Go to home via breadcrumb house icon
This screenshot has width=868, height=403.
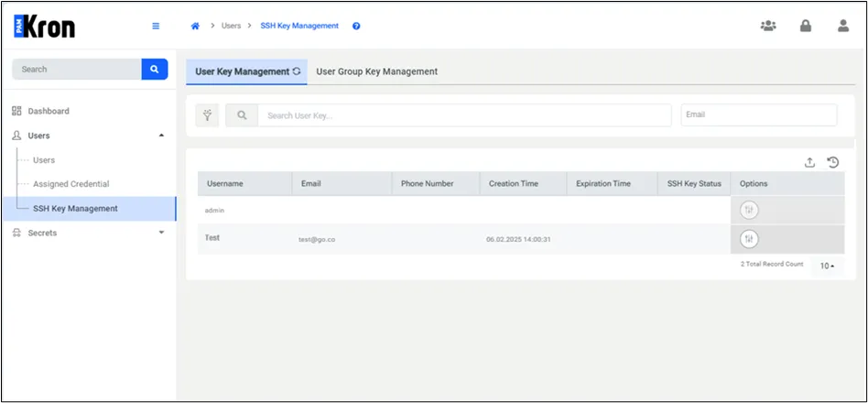point(195,26)
